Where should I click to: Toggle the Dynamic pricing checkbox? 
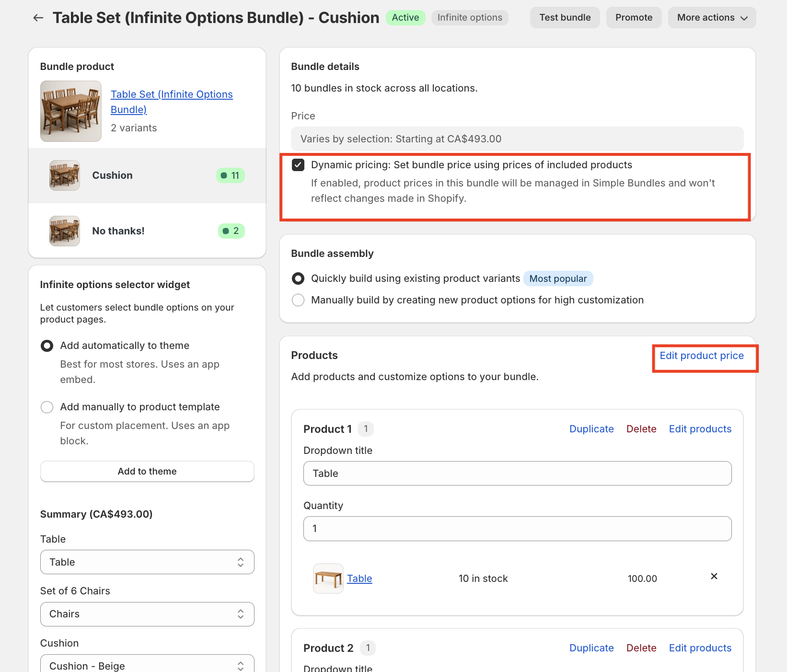298,165
